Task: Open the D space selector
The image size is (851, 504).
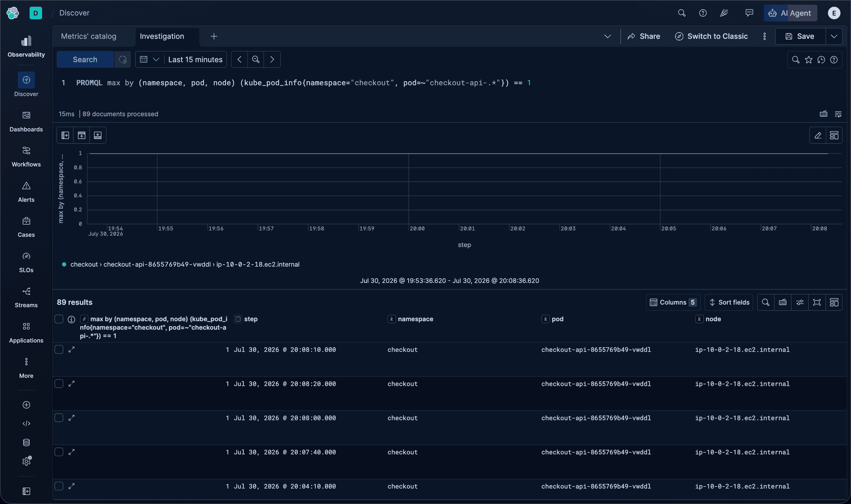Action: pos(36,13)
